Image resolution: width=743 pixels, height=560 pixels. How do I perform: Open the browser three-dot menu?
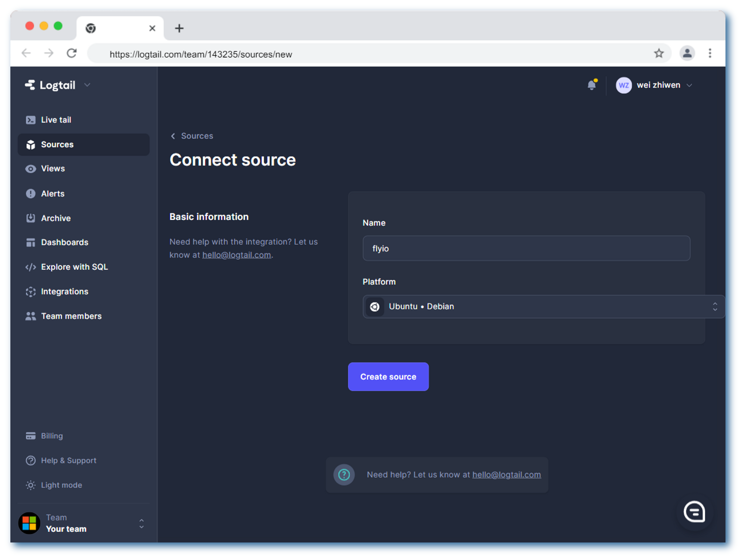[x=710, y=54]
